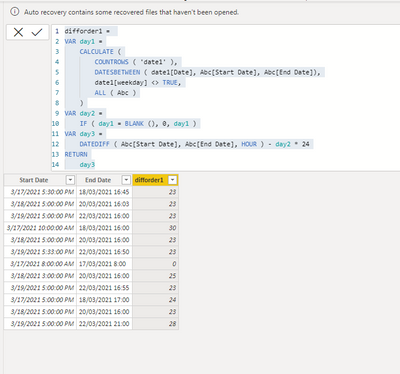This screenshot has width=400, height=374.
Task: Select cell 3/19/2021 5:33:00 PM
Action: [40, 252]
